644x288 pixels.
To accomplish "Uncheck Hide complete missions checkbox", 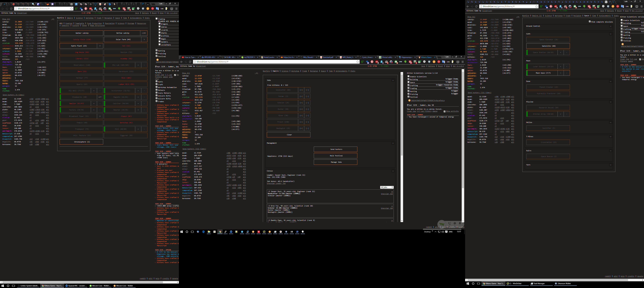I will [590, 21].
